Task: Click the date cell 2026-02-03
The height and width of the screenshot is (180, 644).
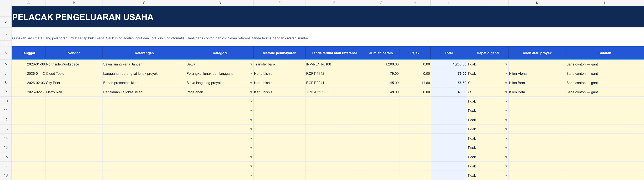Action: point(29,83)
